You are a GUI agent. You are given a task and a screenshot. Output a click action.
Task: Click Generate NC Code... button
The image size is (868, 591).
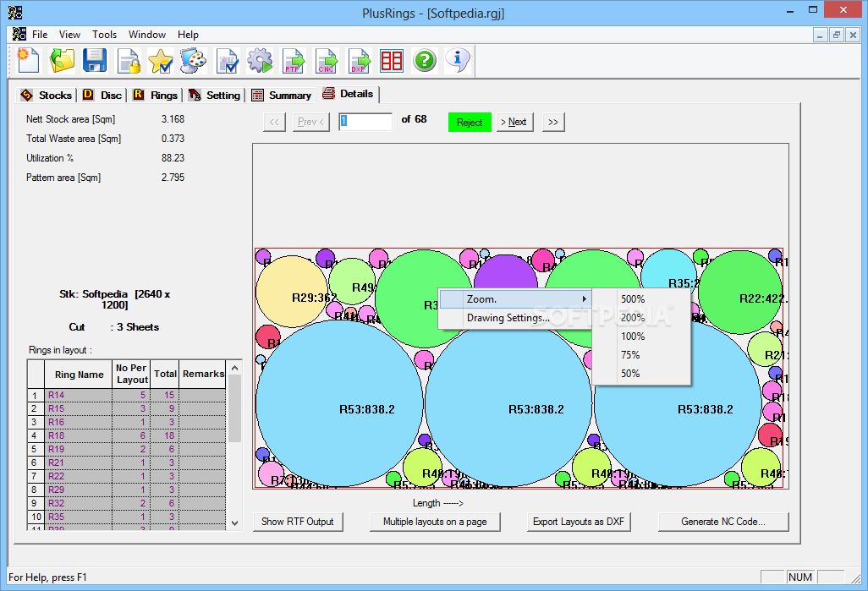[723, 522]
